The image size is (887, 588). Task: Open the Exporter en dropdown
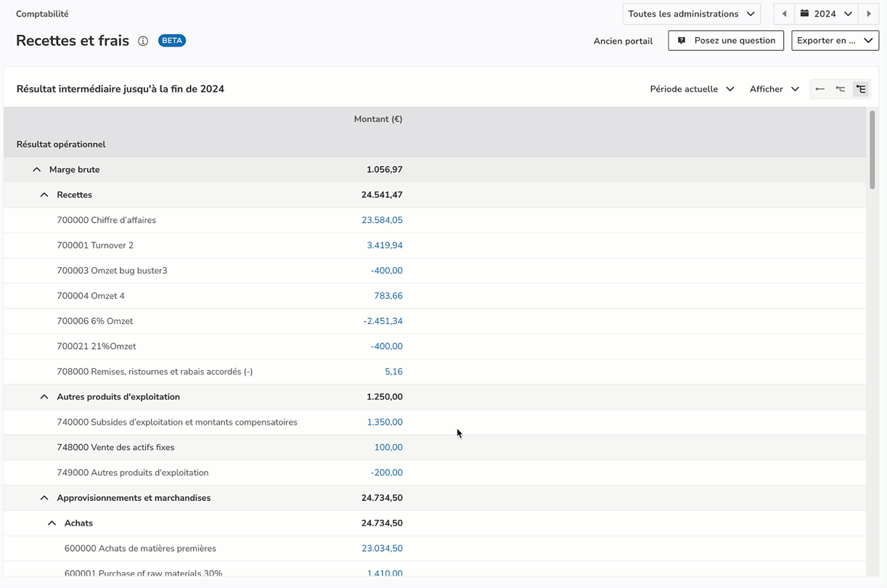(835, 41)
